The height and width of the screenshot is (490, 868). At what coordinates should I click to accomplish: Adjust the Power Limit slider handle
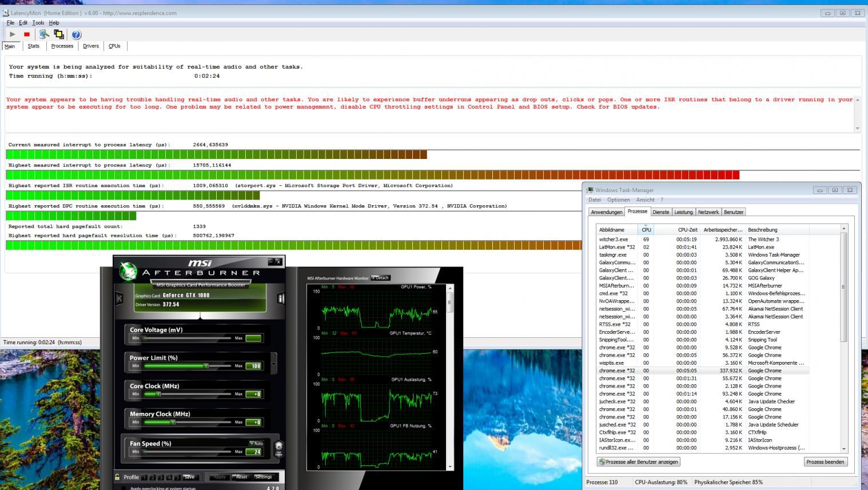[x=206, y=366]
